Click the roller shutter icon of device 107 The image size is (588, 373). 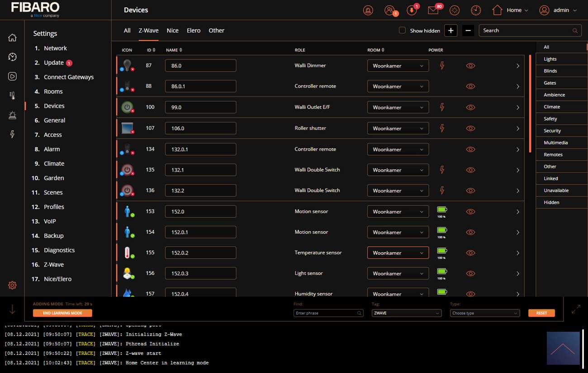[128, 128]
